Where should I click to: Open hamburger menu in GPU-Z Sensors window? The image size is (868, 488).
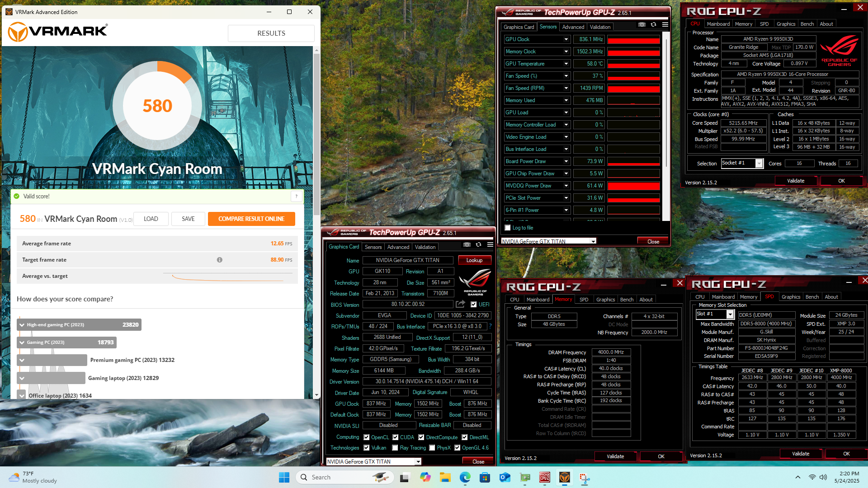(x=665, y=25)
